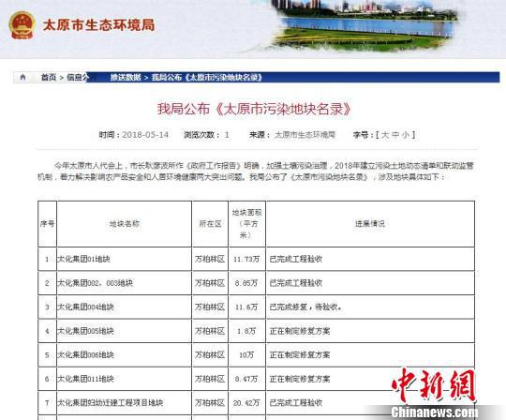
Task: Click status 已完成修复，待验收。
Action: (x=305, y=307)
